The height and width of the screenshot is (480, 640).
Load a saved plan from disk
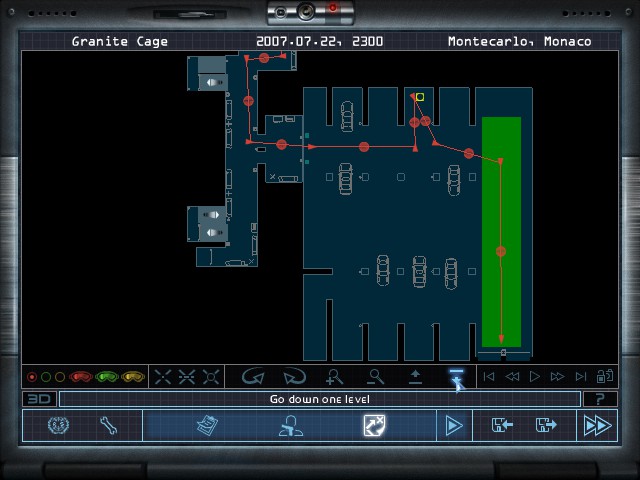[x=502, y=425]
